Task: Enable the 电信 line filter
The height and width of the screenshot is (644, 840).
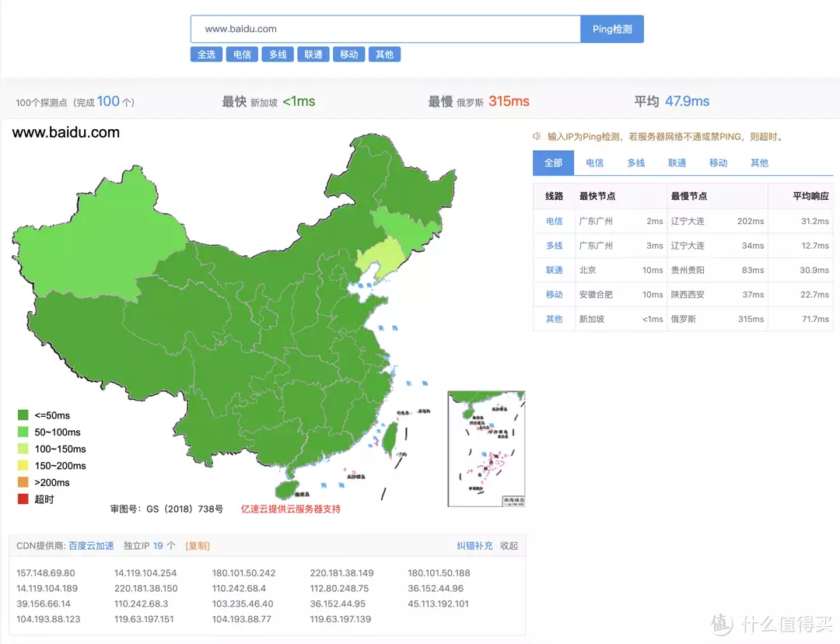Action: coord(242,54)
